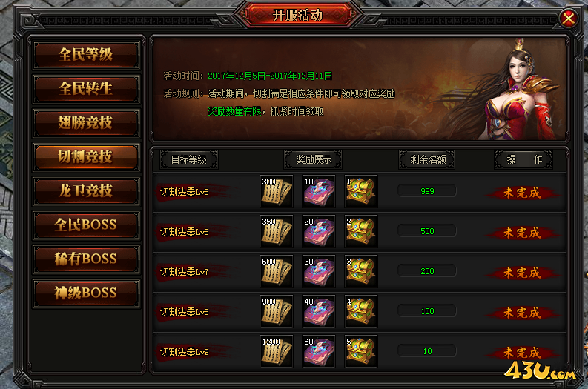
Task: Select the 翅膀竞技 tab
Action: 86,123
